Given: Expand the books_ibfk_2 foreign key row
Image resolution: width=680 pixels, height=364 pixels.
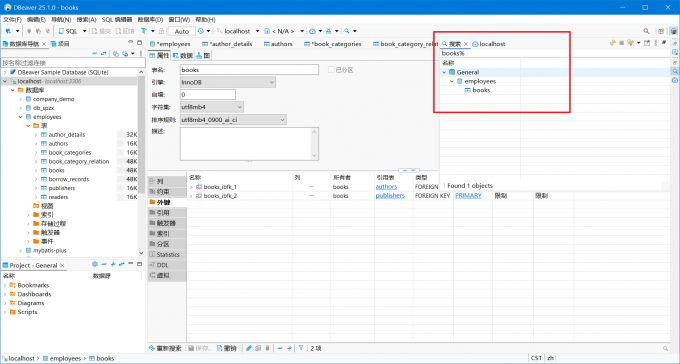Looking at the screenshot, I should click(191, 196).
